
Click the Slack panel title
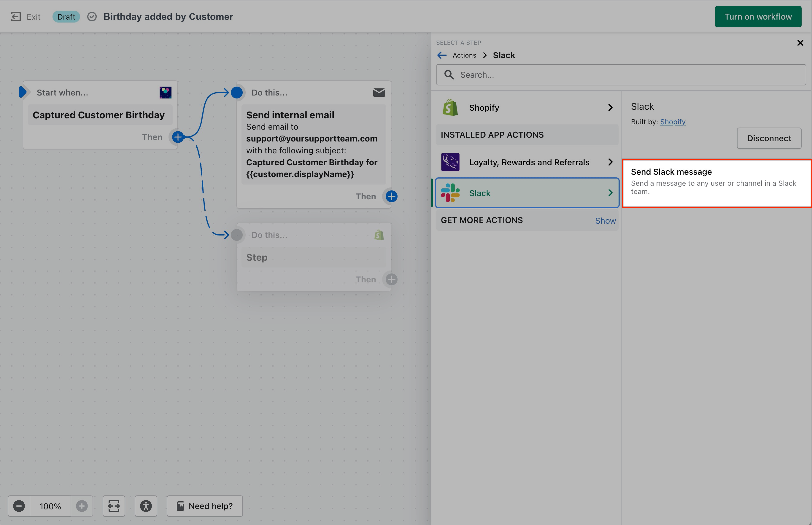click(642, 106)
